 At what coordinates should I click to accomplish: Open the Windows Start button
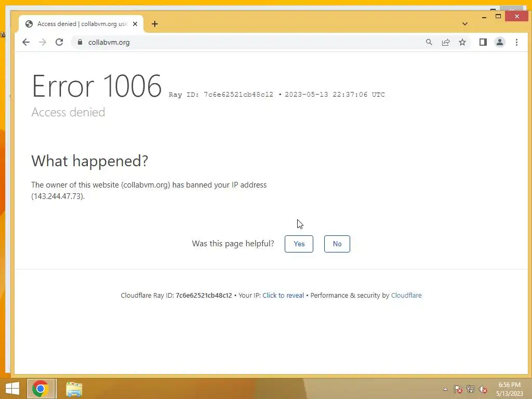point(12,389)
